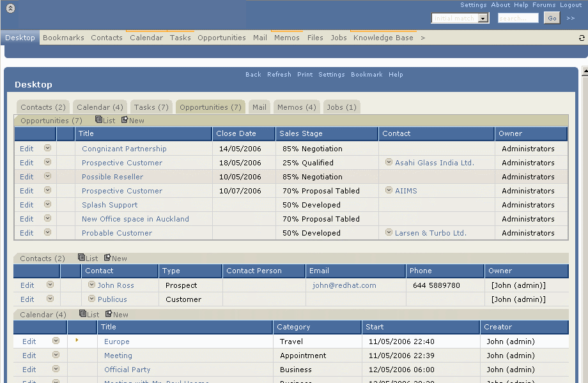Open the List icon in the Contacts section
588x383 pixels.
click(81, 257)
